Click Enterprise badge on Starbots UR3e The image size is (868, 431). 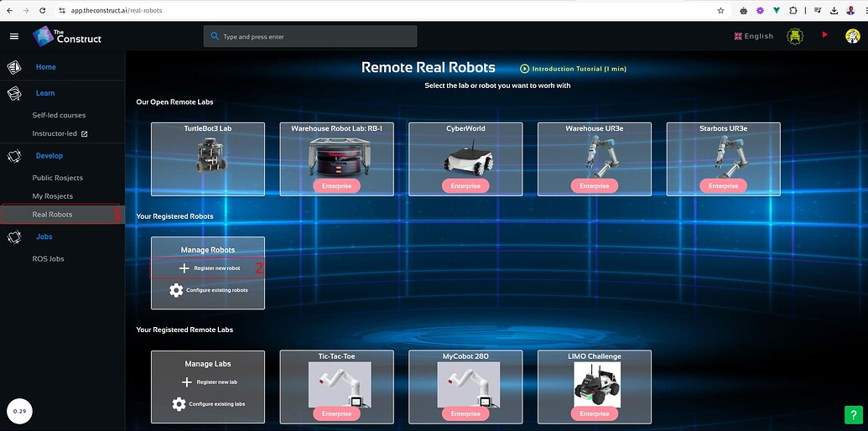coord(724,186)
